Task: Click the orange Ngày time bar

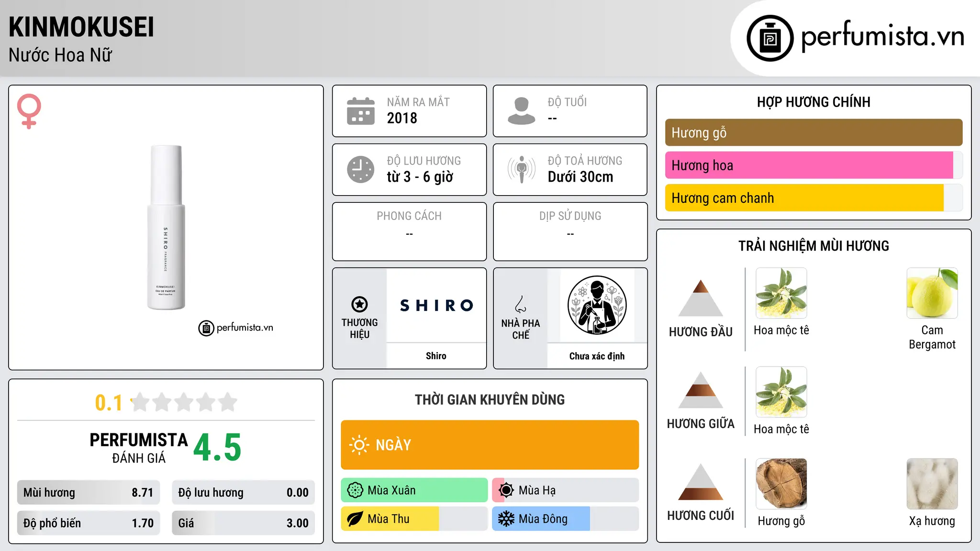Action: pyautogui.click(x=490, y=445)
